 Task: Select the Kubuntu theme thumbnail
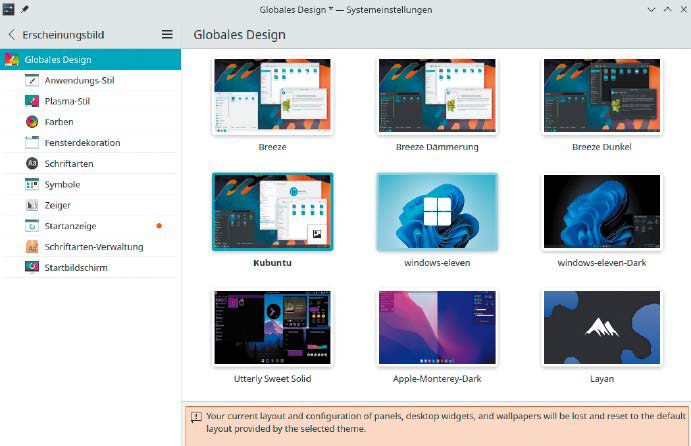pos(272,212)
